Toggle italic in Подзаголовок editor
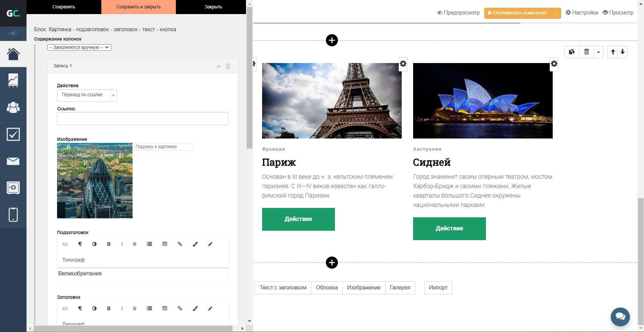This screenshot has height=332, width=644. pos(122,244)
